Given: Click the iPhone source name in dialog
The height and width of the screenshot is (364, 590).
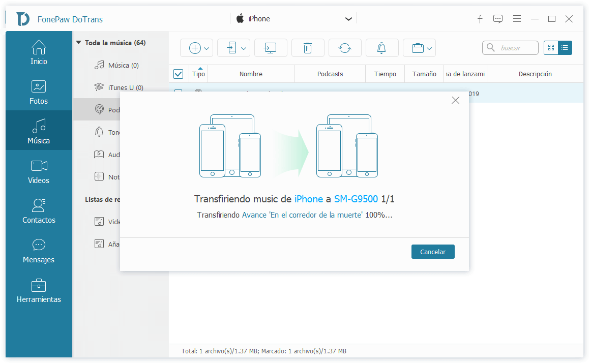Looking at the screenshot, I should tap(309, 199).
